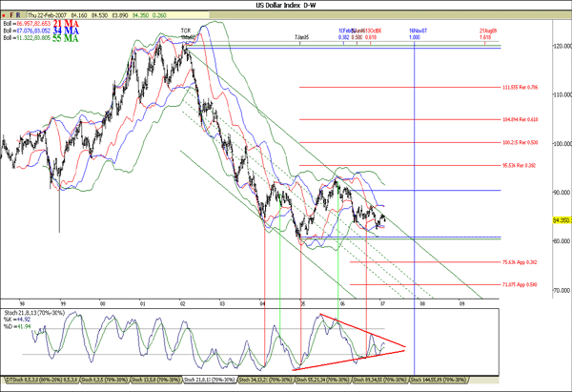This screenshot has height=392, width=572.
Task: Switch to the Stoch 144,55,89 tab
Action: [x=439, y=380]
